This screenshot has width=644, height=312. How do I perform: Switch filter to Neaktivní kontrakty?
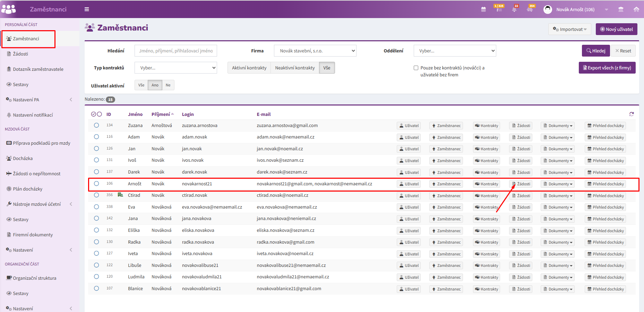[x=295, y=68]
